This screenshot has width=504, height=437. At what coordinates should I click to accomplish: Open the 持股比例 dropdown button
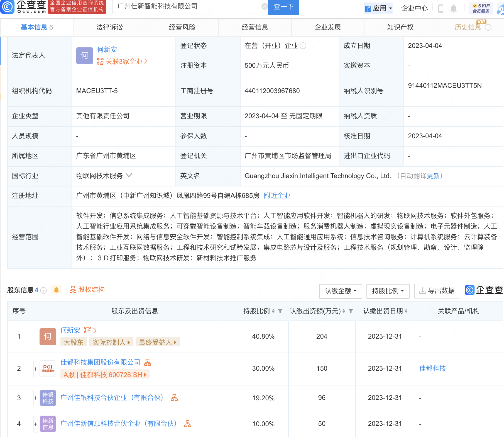[x=388, y=291]
